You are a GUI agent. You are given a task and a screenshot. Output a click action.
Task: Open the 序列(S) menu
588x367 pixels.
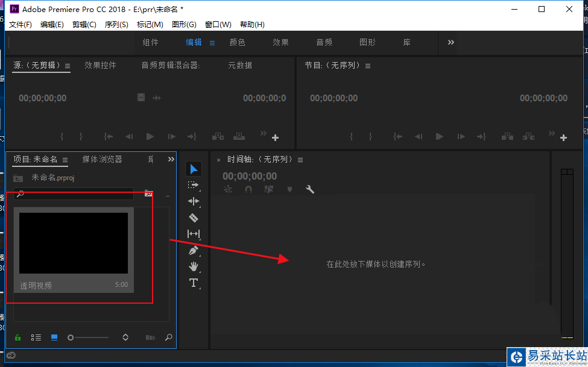116,24
